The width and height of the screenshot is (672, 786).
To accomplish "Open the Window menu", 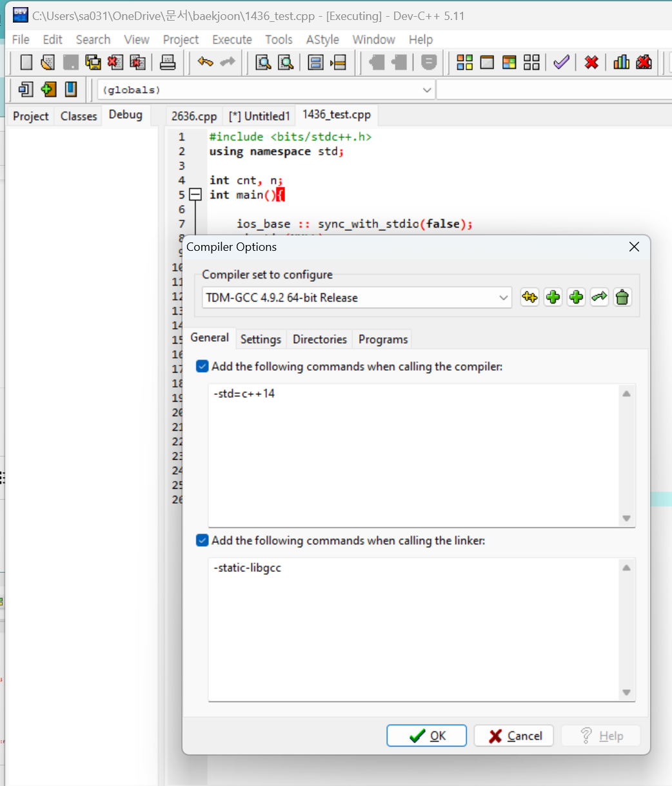I will [x=373, y=39].
